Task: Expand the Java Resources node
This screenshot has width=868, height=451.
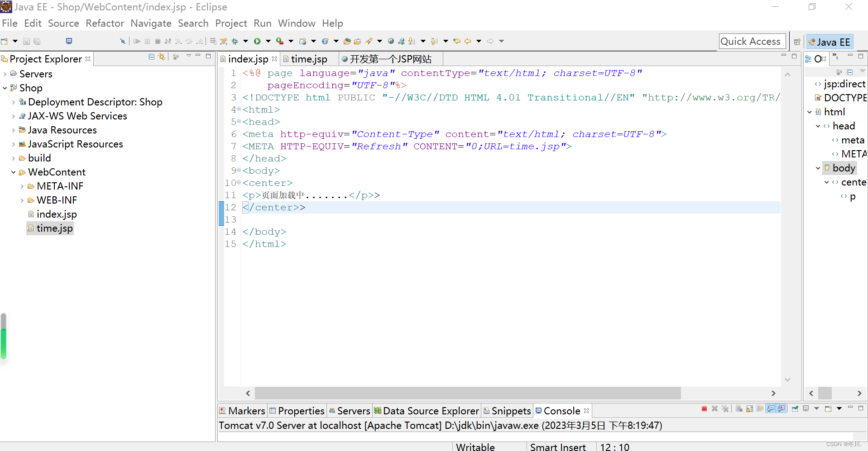Action: tap(14, 130)
